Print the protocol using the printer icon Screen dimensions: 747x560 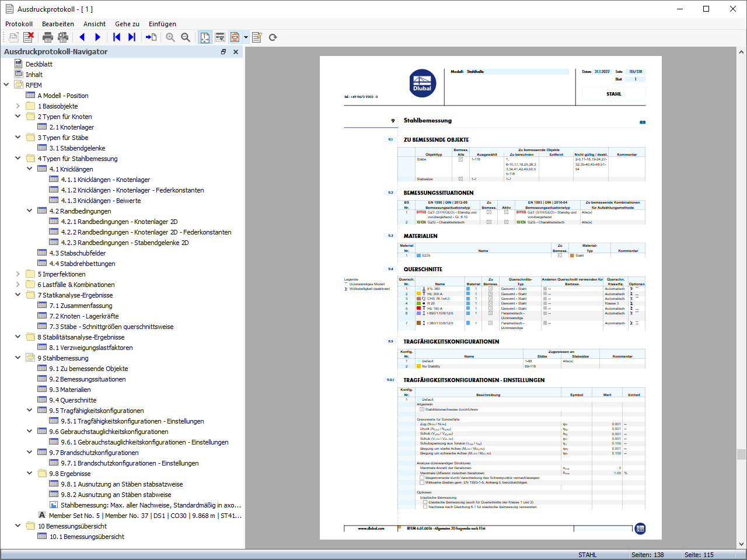48,37
